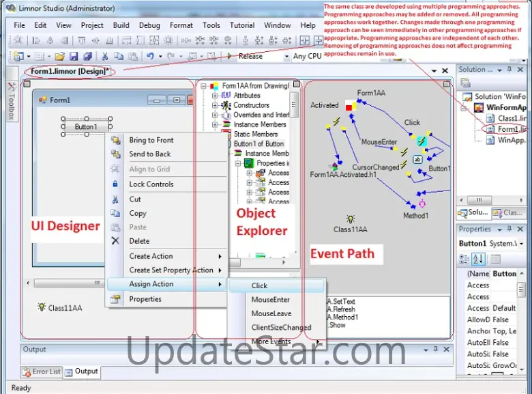Choose Bring to Front from context menu
Image resolution: width=532 pixels, height=394 pixels.
[x=166, y=140]
